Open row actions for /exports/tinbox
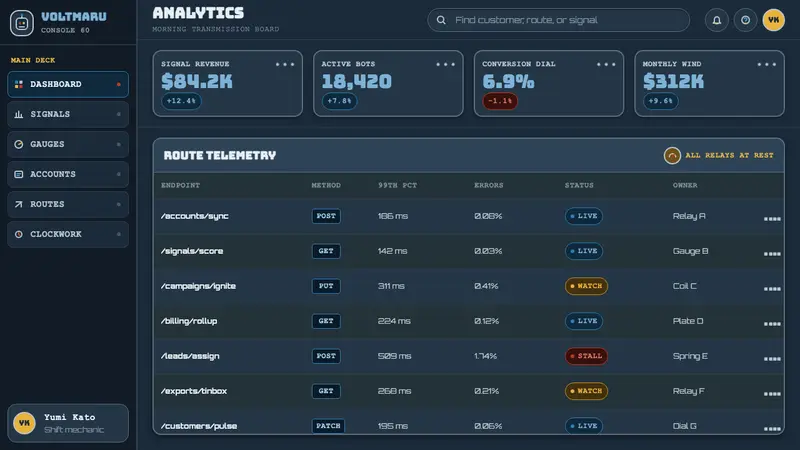The width and height of the screenshot is (800, 450). (772, 393)
